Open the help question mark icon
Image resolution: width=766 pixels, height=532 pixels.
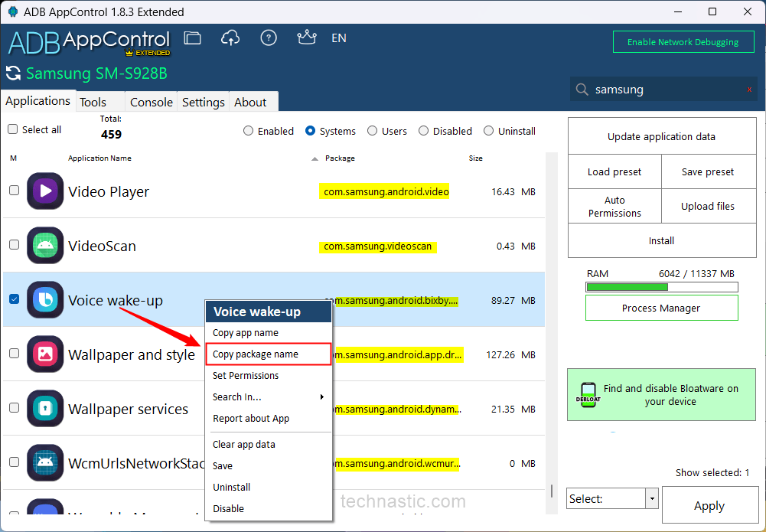pos(269,38)
